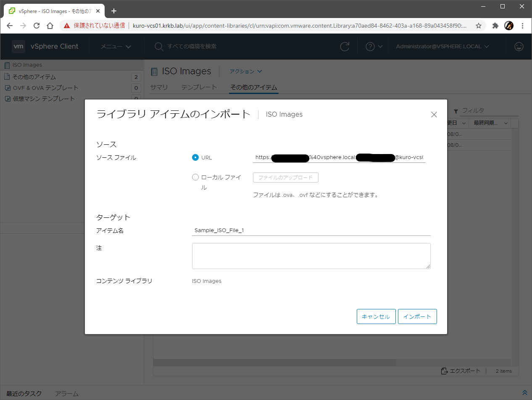Switch to the サマリ tab
This screenshot has height=400, width=532.
coord(159,87)
